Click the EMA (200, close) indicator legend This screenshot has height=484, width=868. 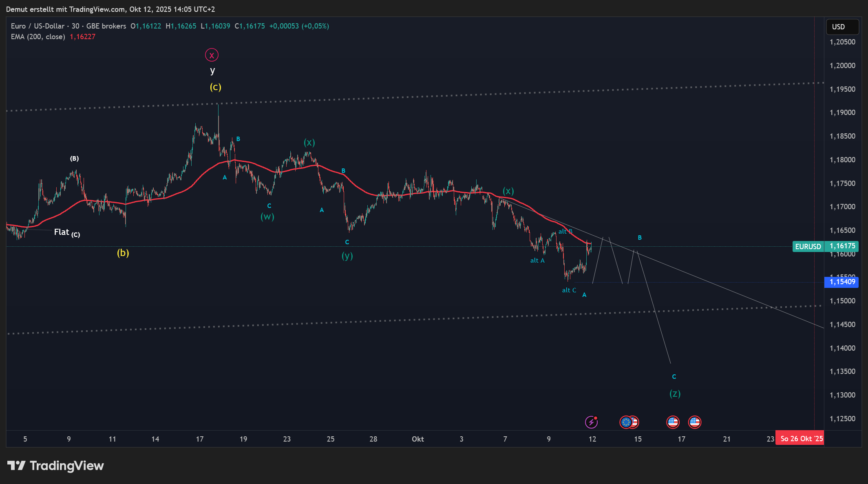38,37
